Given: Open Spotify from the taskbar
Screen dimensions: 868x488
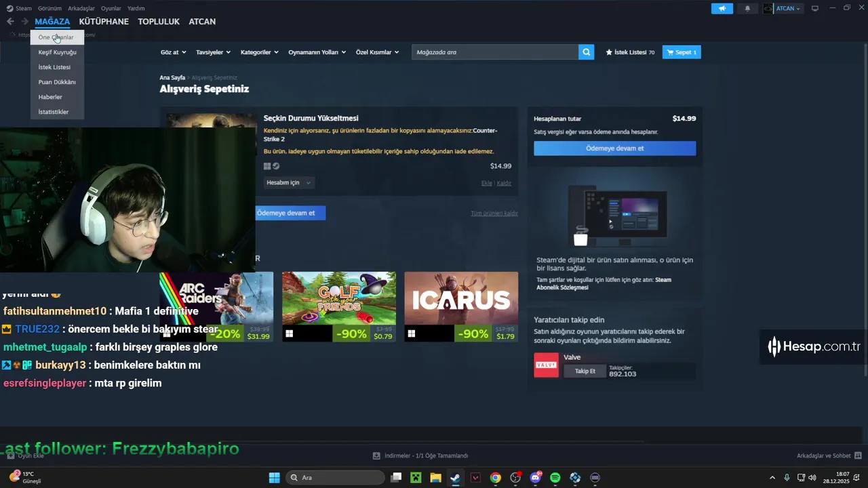Looking at the screenshot, I should point(555,478).
